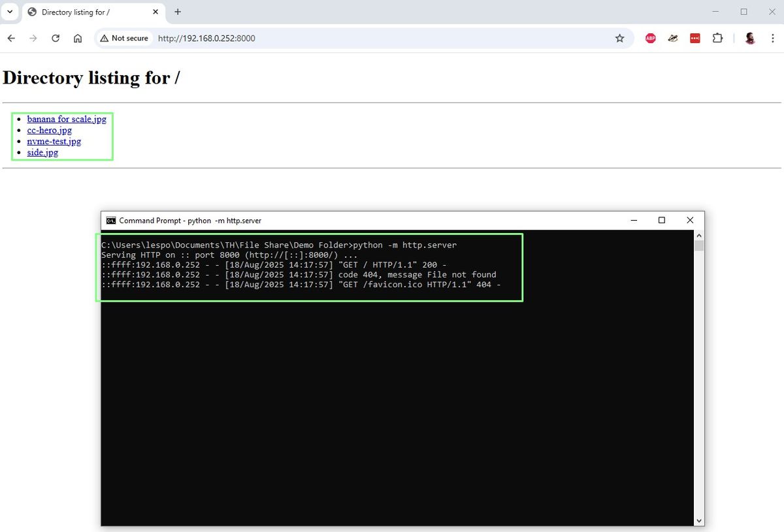Click the Not secure site information badge
The height and width of the screenshot is (532, 784).
coord(123,39)
